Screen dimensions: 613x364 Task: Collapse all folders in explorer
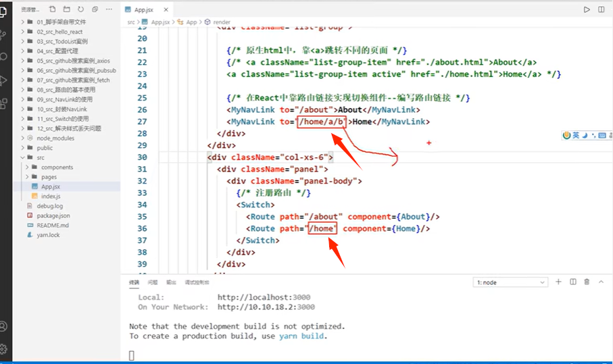point(95,9)
